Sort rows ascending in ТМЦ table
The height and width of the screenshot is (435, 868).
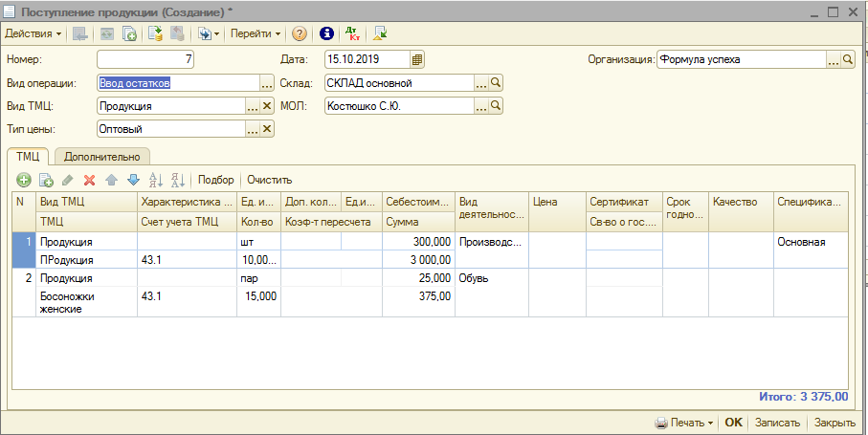155,180
